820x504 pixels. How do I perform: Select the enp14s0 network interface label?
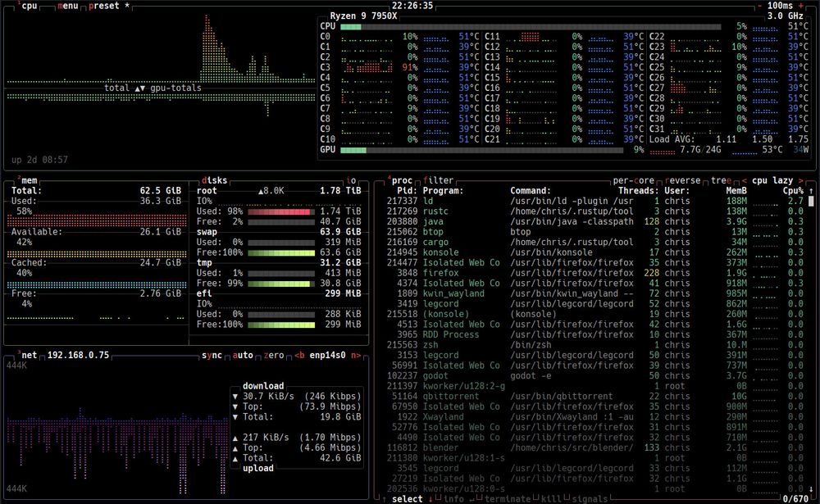pos(327,355)
